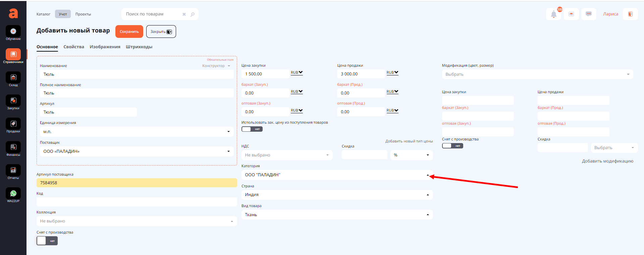Open the Категория dropdown
644x255 pixels.
click(x=337, y=175)
